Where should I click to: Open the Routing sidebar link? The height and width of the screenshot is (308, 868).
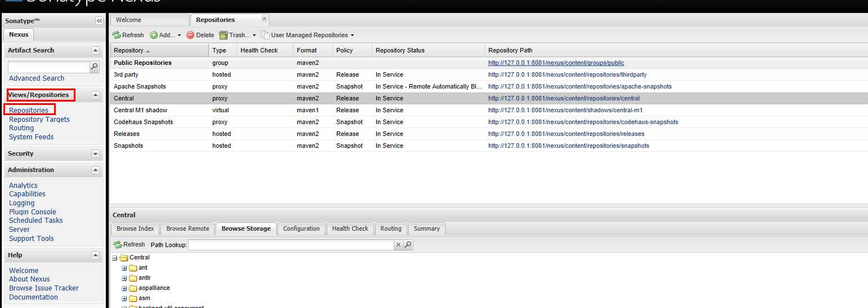click(21, 128)
